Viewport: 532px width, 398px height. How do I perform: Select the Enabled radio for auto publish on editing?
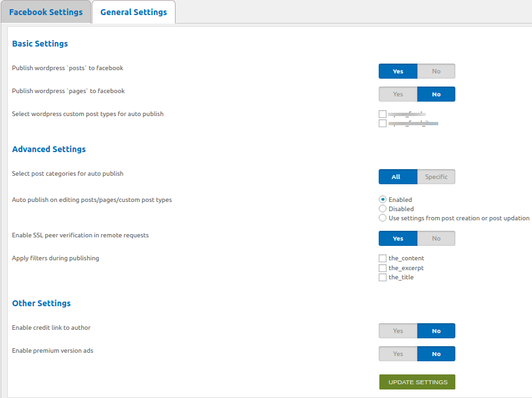click(383, 199)
